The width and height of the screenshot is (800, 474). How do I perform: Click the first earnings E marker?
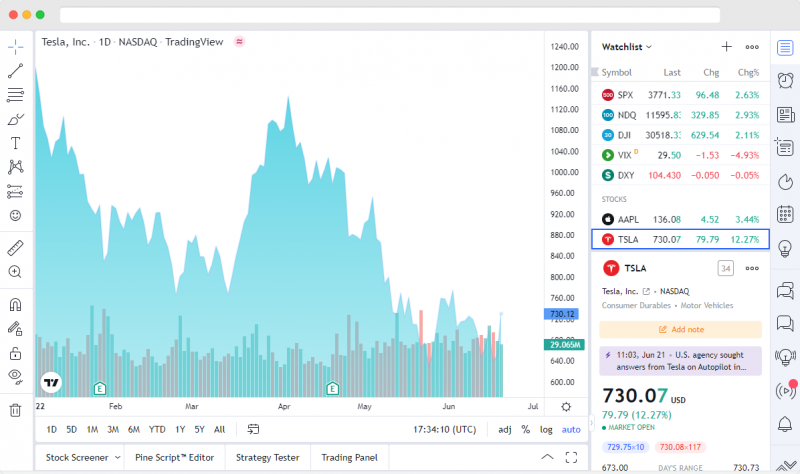[x=100, y=389]
